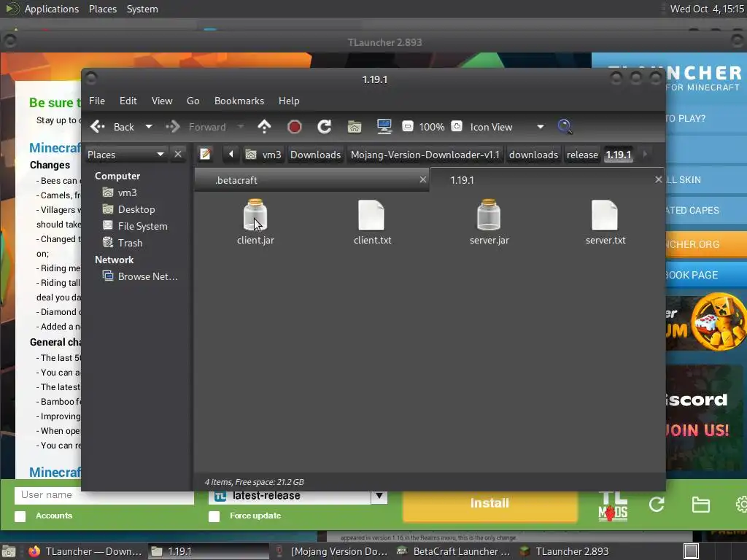
Task: Open the View menu
Action: 162,101
